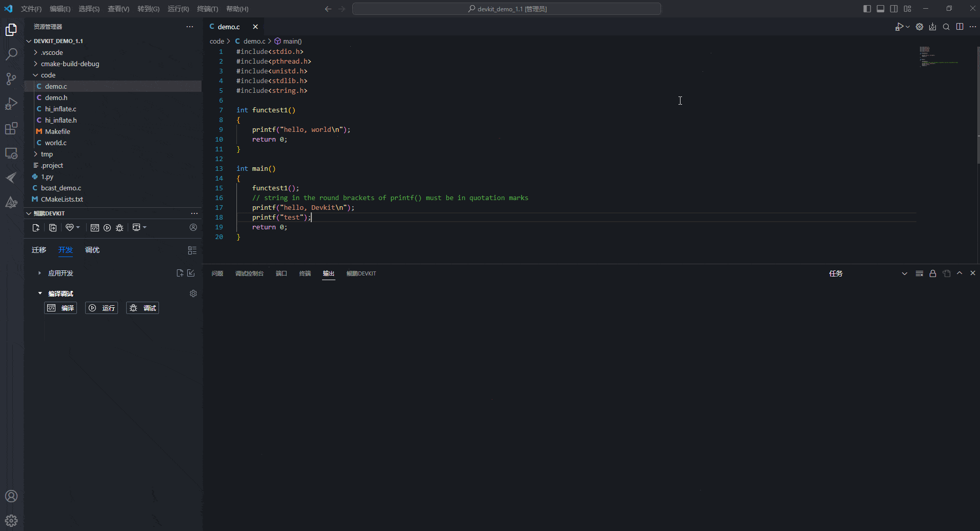Toggle the bottom panel visibility
This screenshot has width=980, height=531.
pos(881,9)
